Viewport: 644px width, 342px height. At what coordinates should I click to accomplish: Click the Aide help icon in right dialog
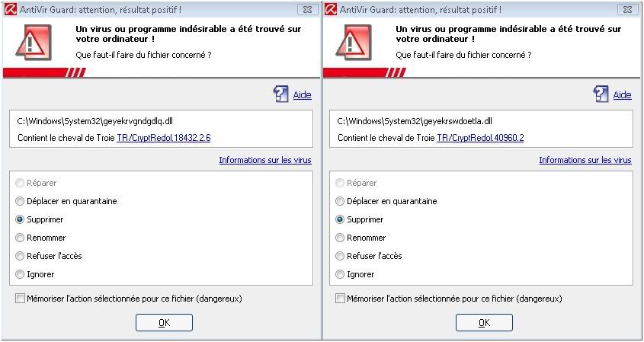(601, 94)
